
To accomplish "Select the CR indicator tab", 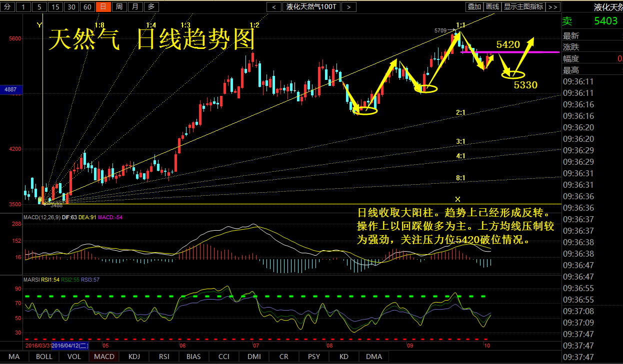I will 283,357.
